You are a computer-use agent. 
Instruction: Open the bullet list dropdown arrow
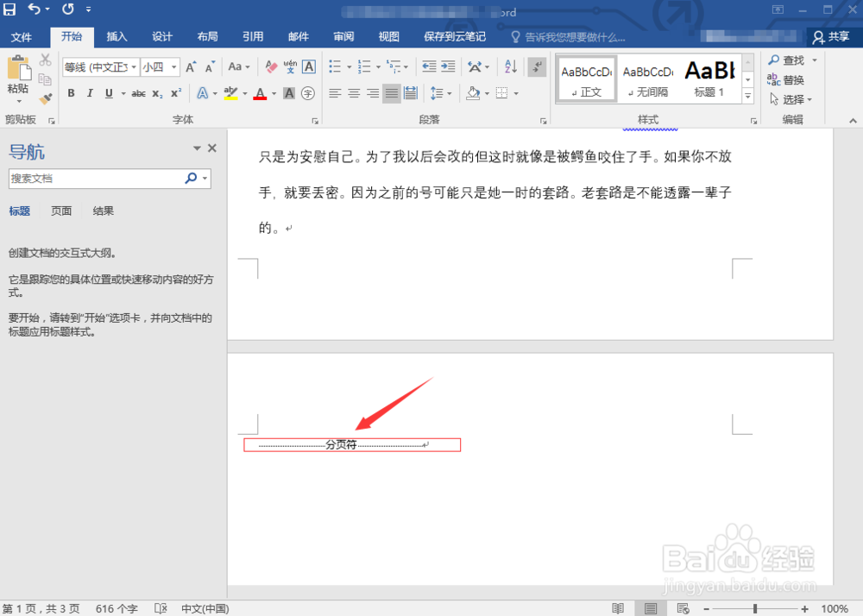tap(347, 66)
